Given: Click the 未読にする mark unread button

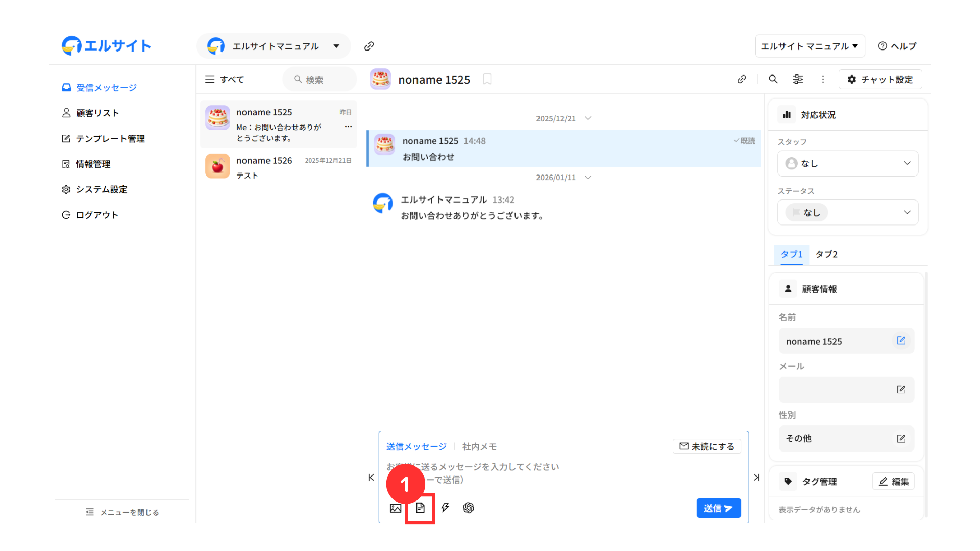Looking at the screenshot, I should click(707, 446).
